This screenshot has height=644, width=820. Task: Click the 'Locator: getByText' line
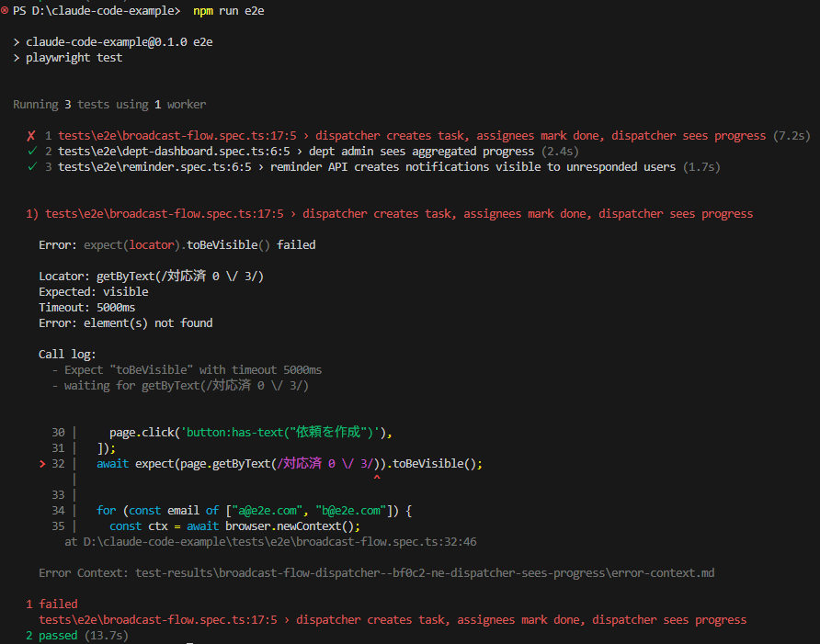(x=151, y=277)
